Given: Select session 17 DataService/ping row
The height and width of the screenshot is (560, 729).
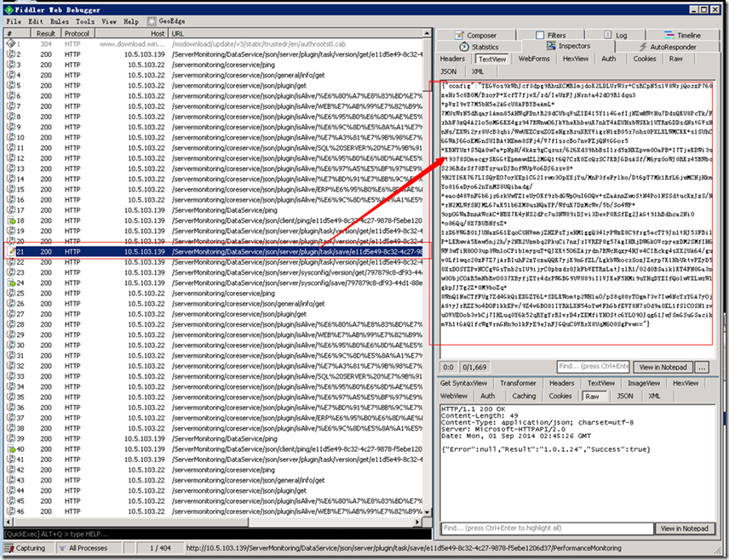Looking at the screenshot, I should [214, 210].
